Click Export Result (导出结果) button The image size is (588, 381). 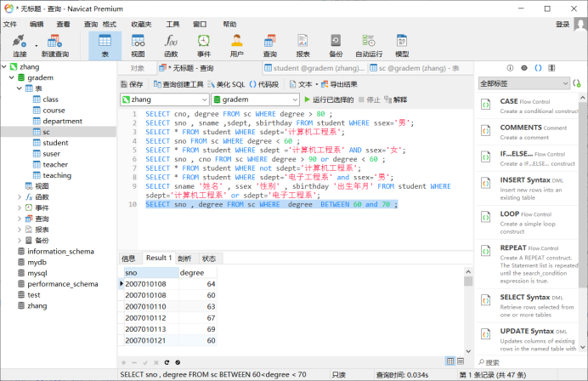pos(339,84)
